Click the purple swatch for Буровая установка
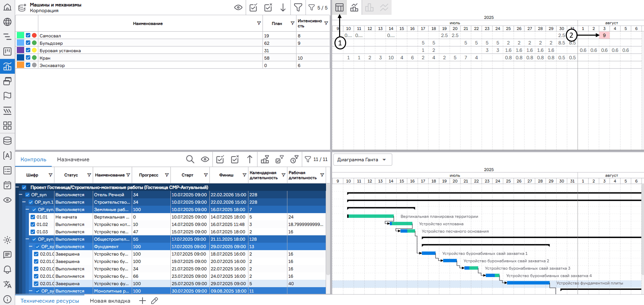The image size is (644, 305). [20, 50]
